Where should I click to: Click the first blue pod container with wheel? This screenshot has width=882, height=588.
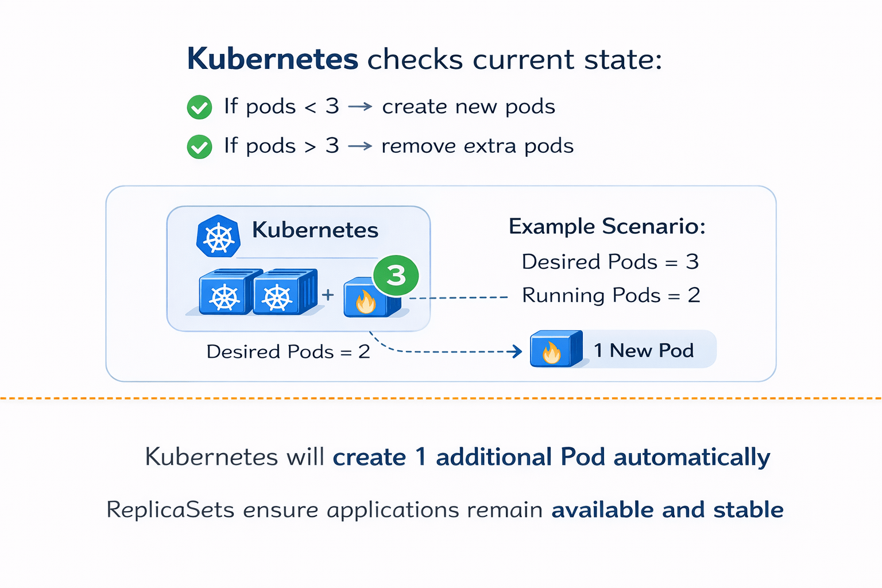pyautogui.click(x=226, y=292)
